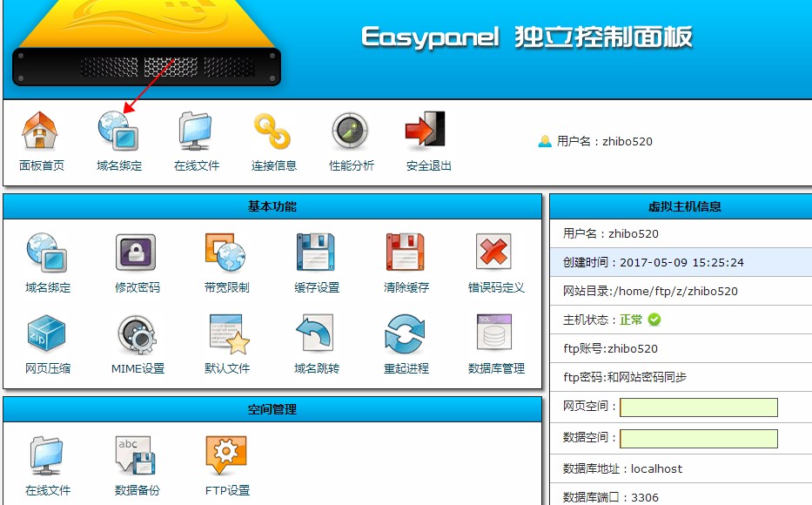
Task: Select the 带宽限制 icon
Action: click(226, 253)
